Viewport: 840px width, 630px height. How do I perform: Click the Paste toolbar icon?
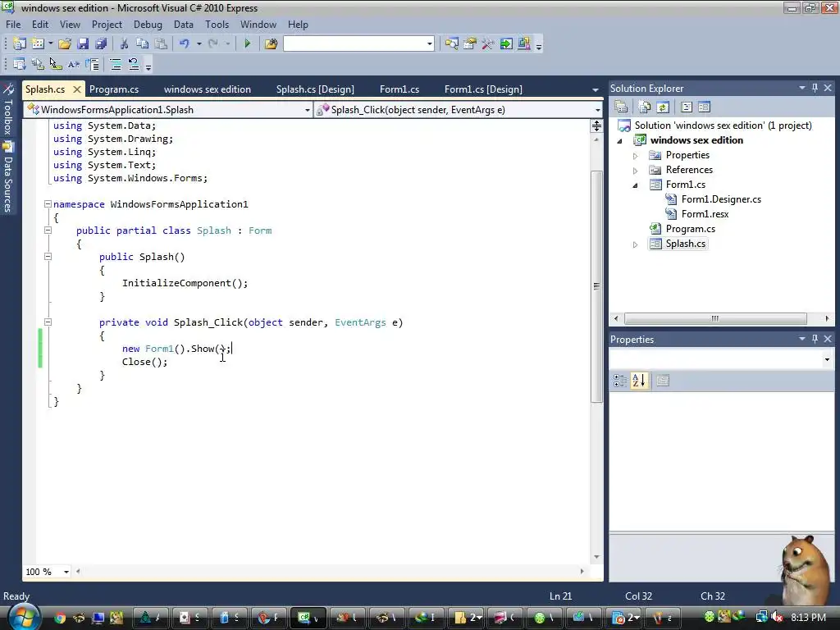point(161,44)
